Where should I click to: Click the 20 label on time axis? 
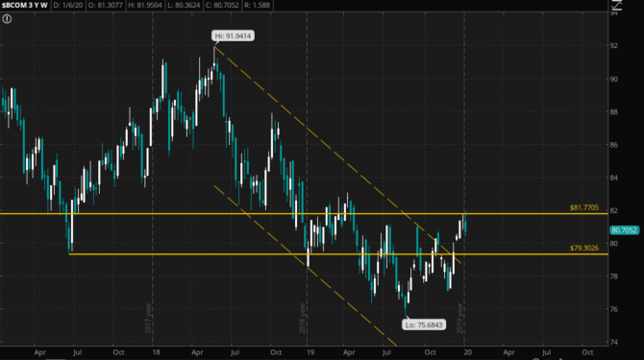click(467, 352)
